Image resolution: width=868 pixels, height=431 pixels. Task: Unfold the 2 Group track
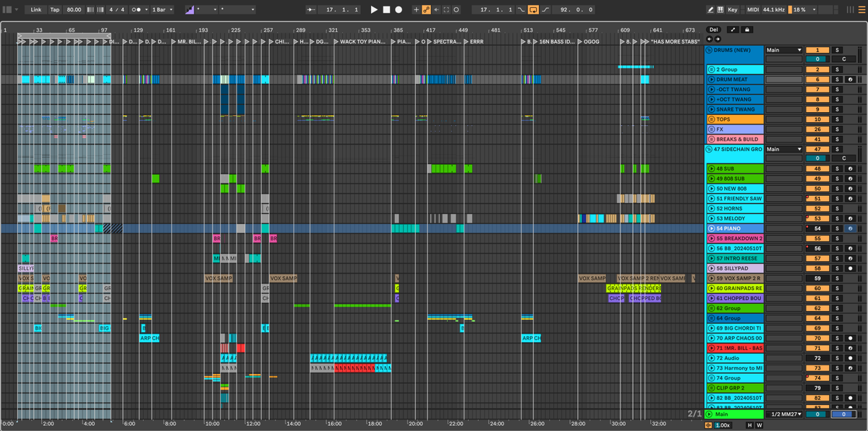[711, 69]
